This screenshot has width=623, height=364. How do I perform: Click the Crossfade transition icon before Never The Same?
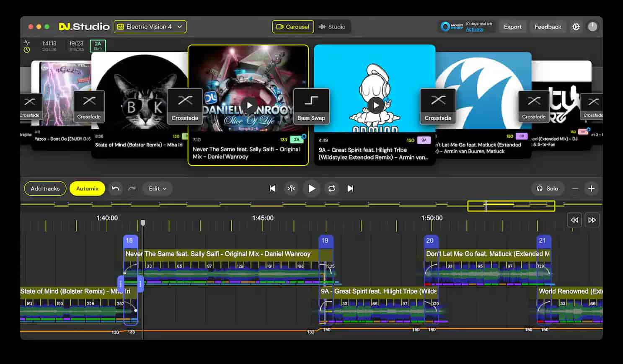pos(184,106)
